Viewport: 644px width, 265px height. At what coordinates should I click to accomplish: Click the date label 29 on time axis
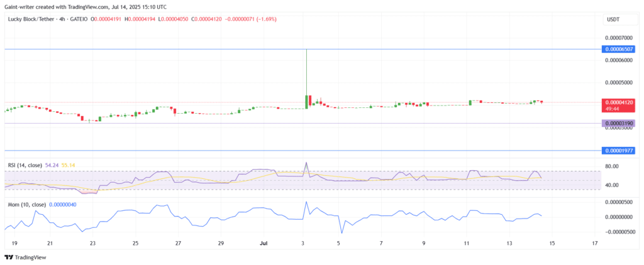pyautogui.click(x=221, y=243)
